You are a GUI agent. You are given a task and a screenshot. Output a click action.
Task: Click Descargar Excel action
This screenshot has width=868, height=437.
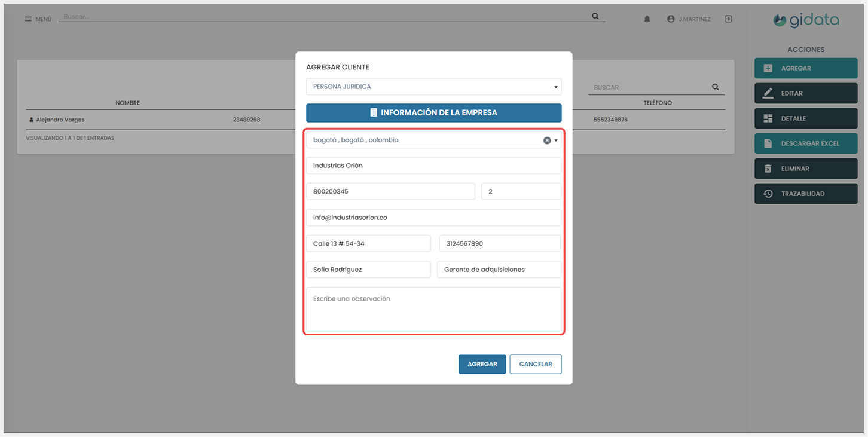(x=805, y=143)
